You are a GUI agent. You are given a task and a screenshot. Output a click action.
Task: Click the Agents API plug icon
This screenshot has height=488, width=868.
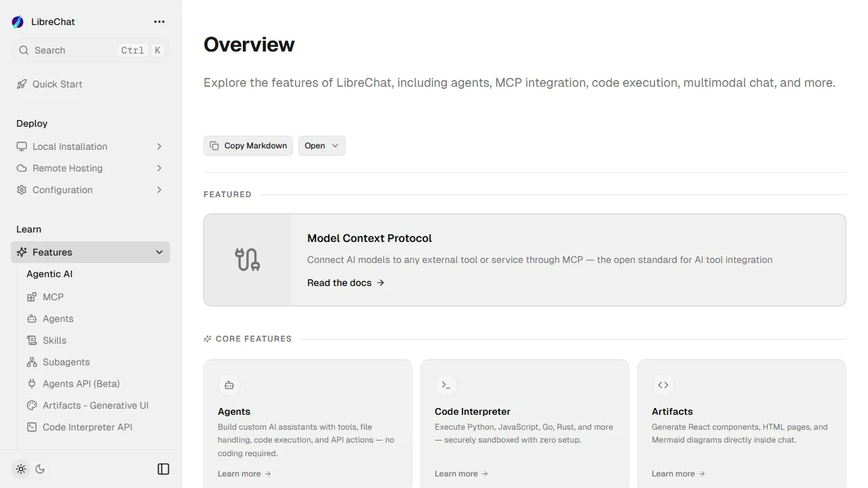click(x=32, y=384)
